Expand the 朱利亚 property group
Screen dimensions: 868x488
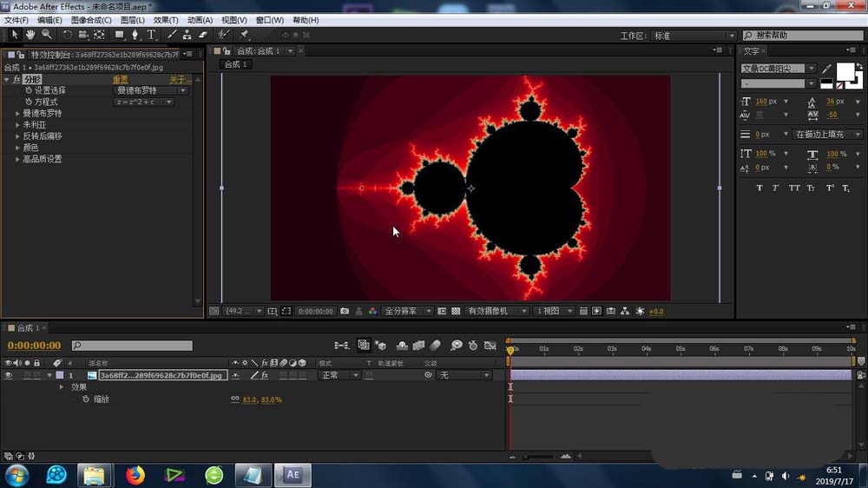[x=17, y=125]
